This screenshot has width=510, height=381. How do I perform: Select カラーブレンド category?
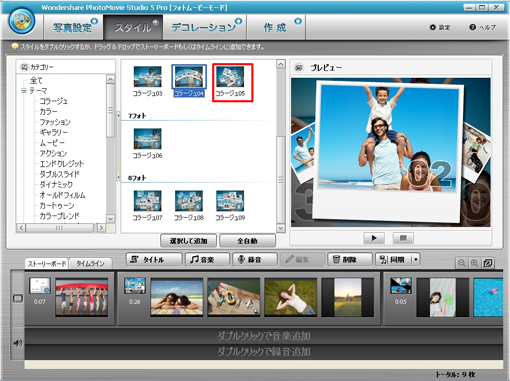point(59,216)
